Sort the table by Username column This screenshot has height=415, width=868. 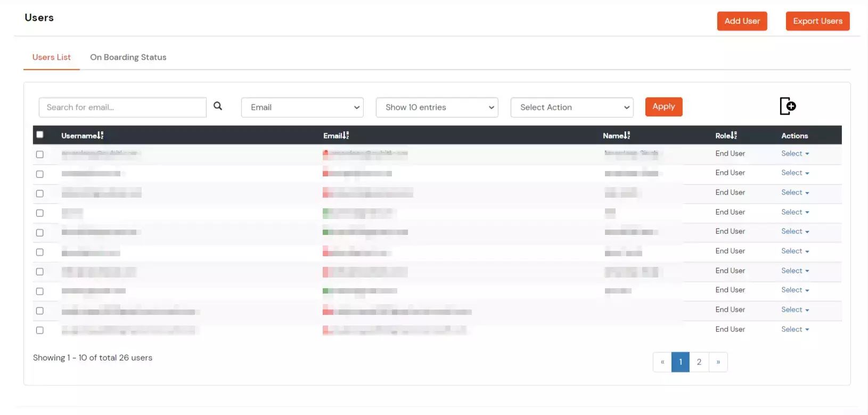point(83,135)
